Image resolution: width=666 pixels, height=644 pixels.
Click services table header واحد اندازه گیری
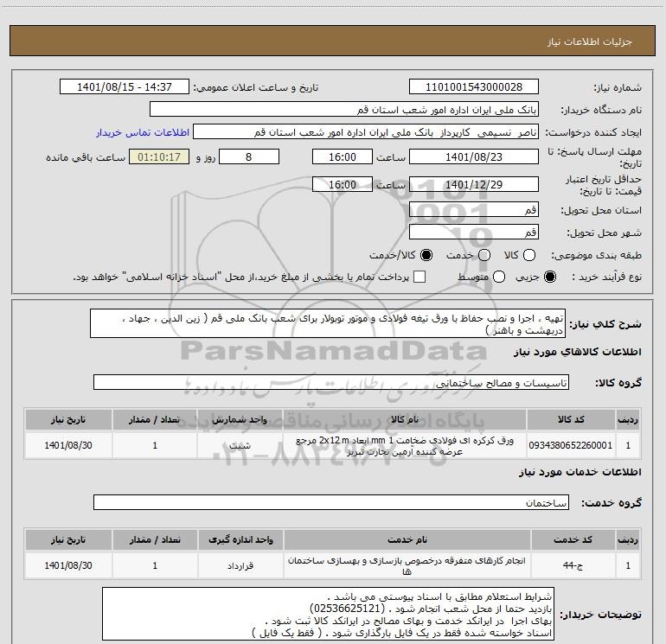240,540
